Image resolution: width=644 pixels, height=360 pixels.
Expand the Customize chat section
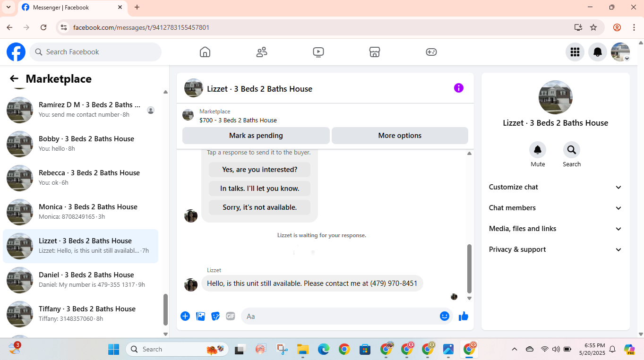click(556, 187)
